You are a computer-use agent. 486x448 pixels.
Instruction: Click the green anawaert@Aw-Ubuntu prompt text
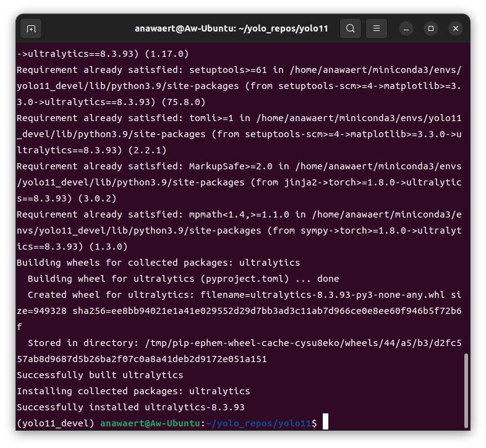tap(150, 423)
